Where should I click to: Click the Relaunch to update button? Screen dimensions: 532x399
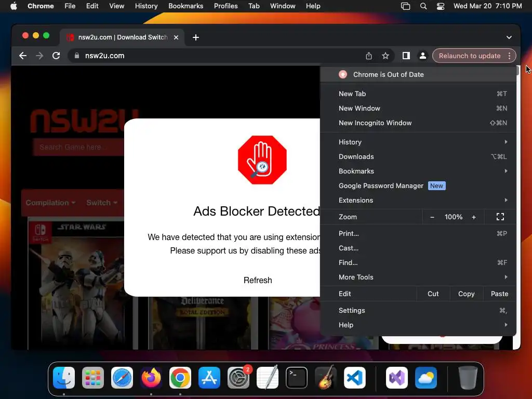pyautogui.click(x=469, y=56)
